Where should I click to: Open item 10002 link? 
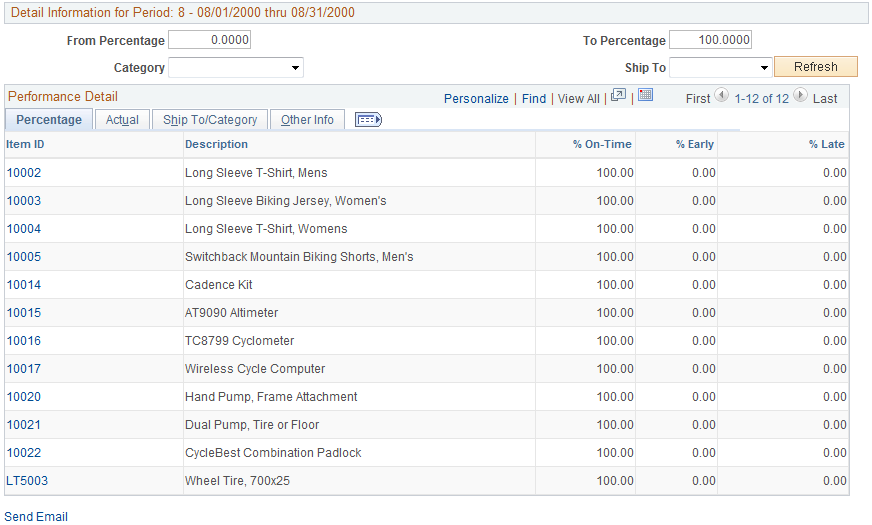click(24, 173)
